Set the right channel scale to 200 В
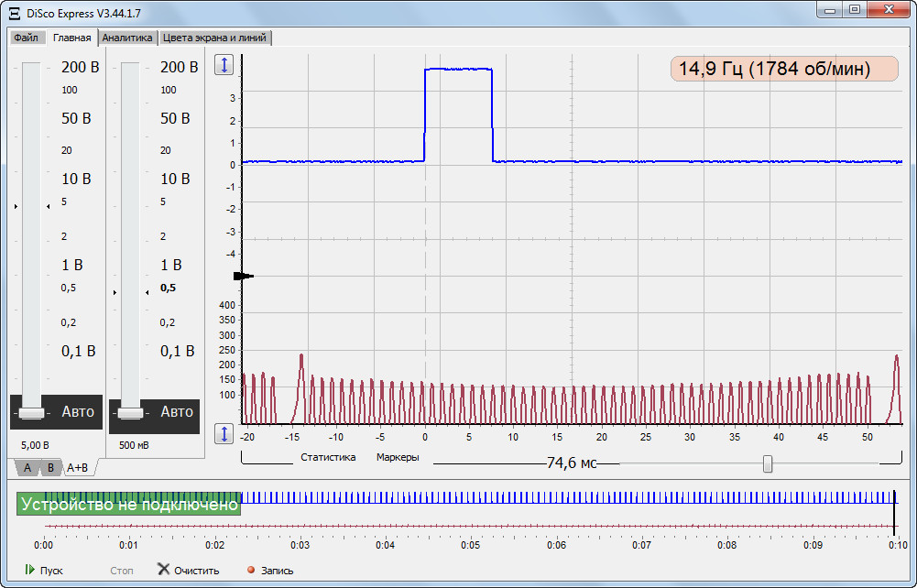917x588 pixels. pos(179,67)
